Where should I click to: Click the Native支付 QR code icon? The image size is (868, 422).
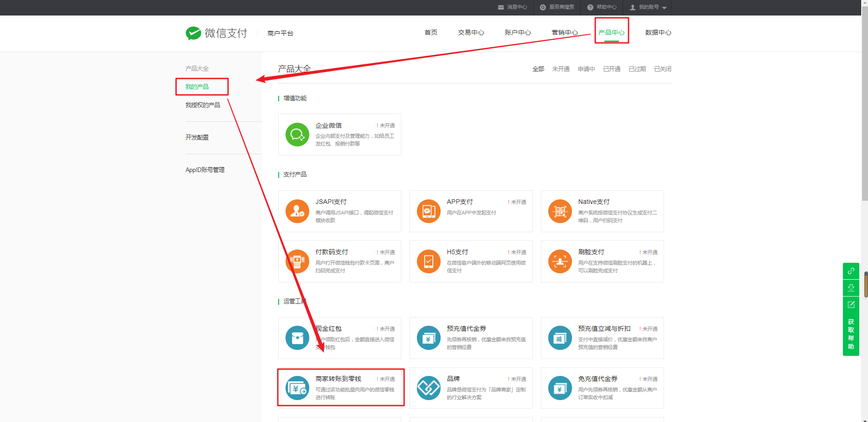560,211
